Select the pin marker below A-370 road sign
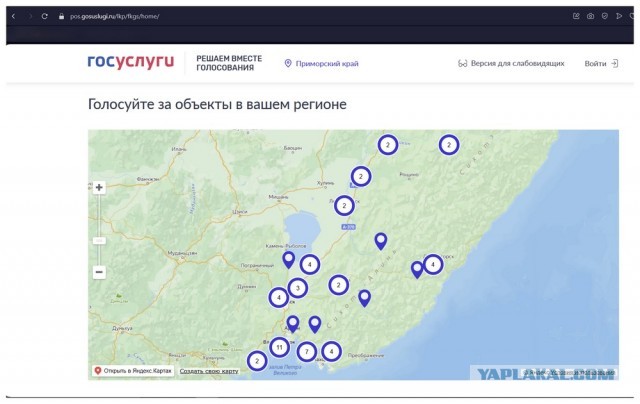This screenshot has height=404, width=640. pos(381,242)
